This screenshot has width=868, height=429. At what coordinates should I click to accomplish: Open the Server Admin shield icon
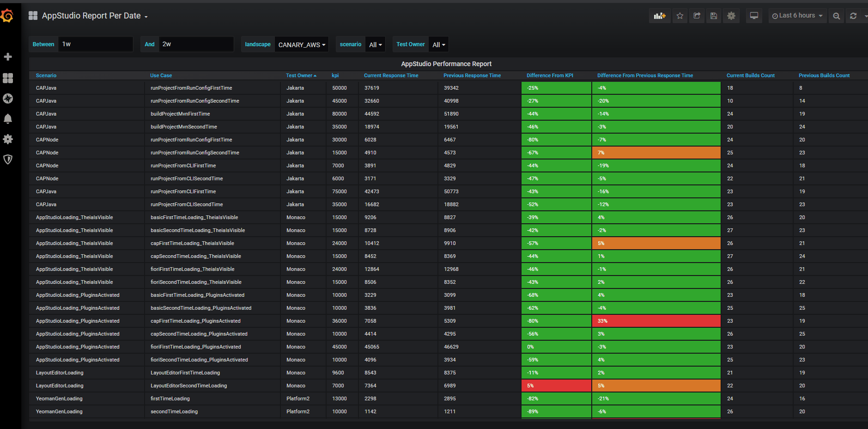(8, 159)
